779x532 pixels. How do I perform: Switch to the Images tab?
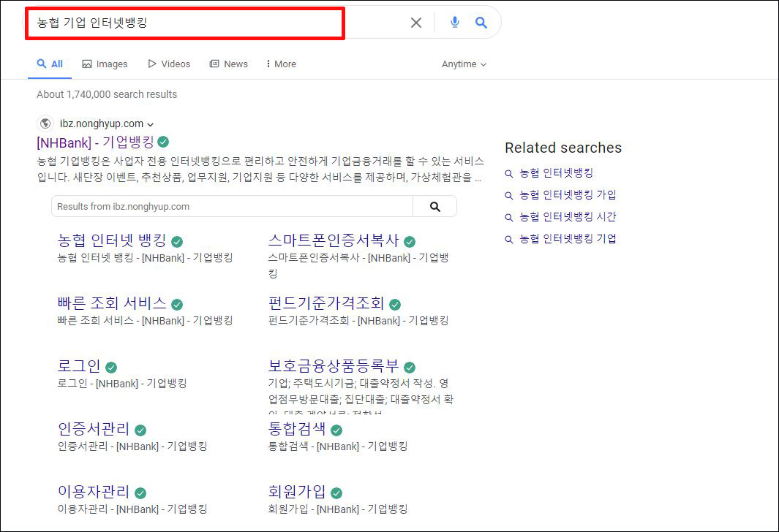click(105, 64)
